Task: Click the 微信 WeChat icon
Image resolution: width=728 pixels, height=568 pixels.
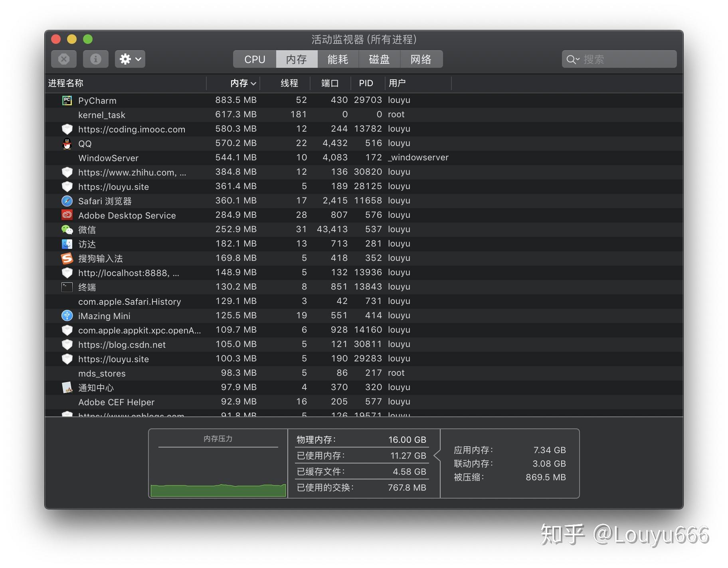Action: point(67,230)
